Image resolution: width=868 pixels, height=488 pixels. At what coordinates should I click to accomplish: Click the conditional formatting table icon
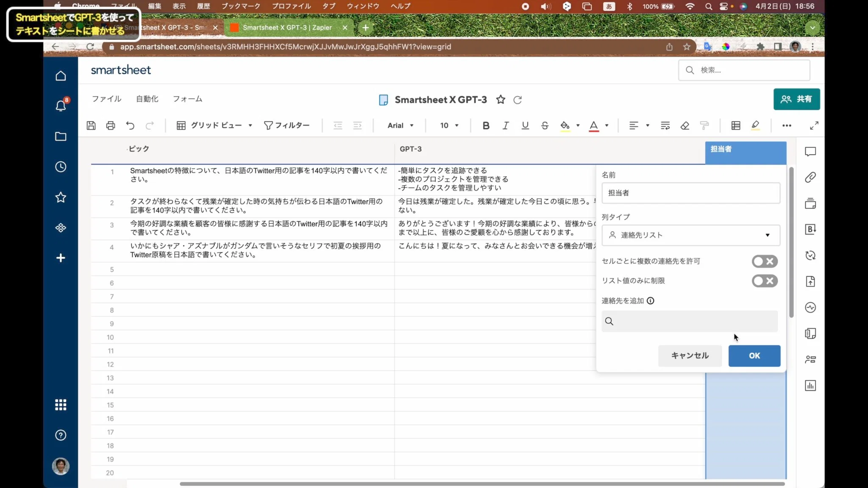(736, 125)
